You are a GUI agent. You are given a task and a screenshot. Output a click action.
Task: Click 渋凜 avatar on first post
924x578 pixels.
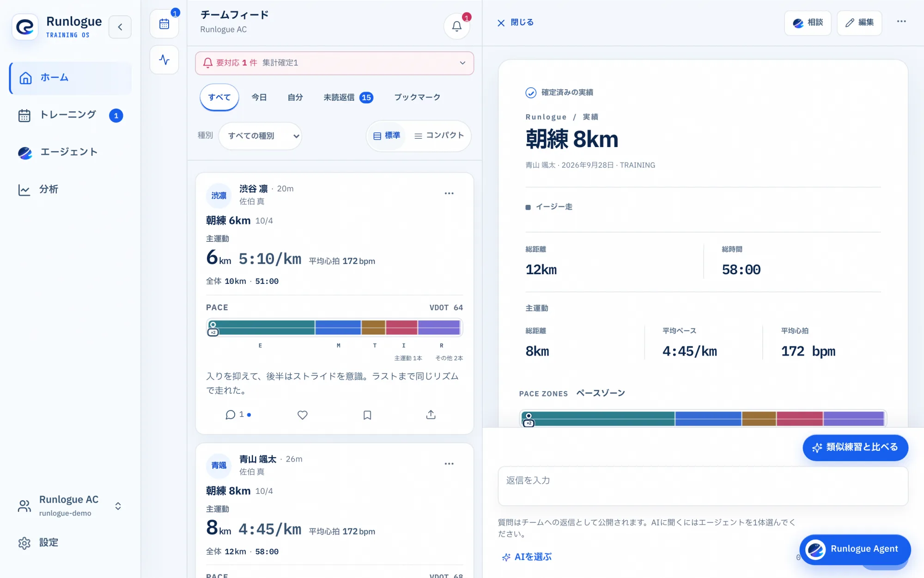(x=219, y=196)
